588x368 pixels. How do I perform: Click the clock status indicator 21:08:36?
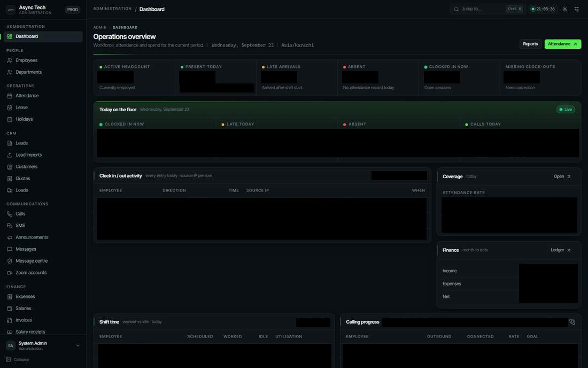coord(543,9)
